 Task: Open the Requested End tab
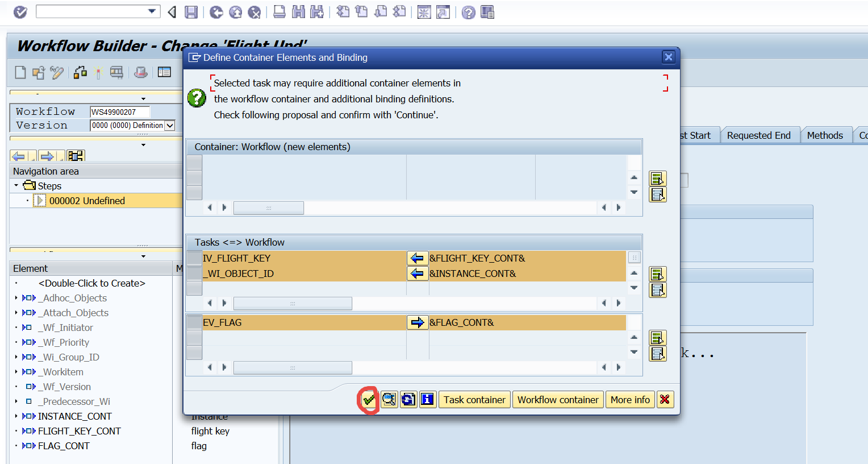[760, 135]
